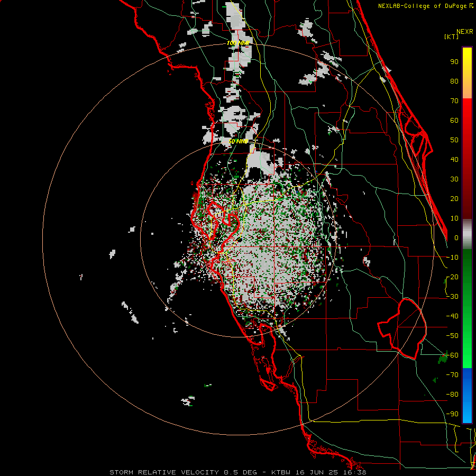Click the -60 scale label
The height and width of the screenshot is (476, 476).
452,355
